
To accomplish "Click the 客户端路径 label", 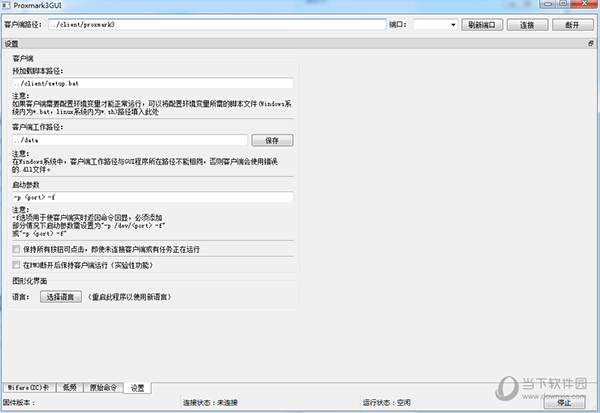I will click(x=23, y=25).
